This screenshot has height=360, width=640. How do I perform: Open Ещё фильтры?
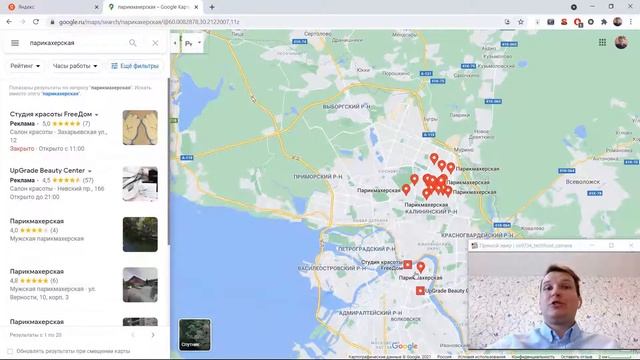[x=135, y=66]
